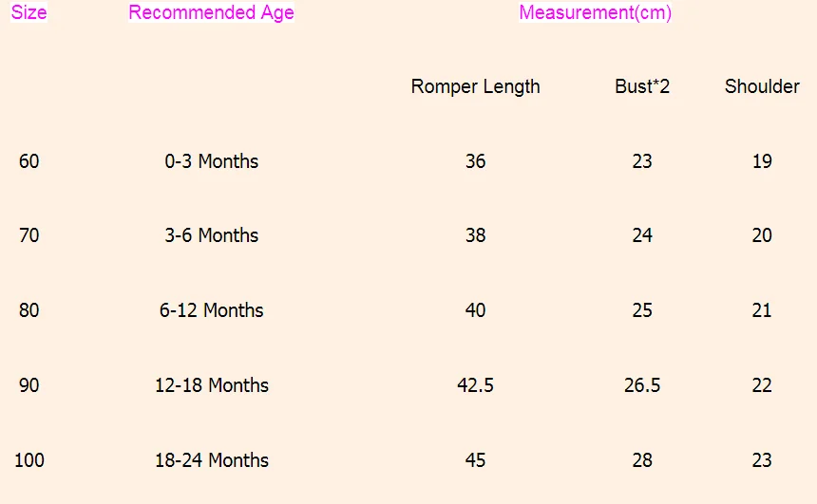Select the 26.5 bust value
The width and height of the screenshot is (817, 504).
click(642, 385)
